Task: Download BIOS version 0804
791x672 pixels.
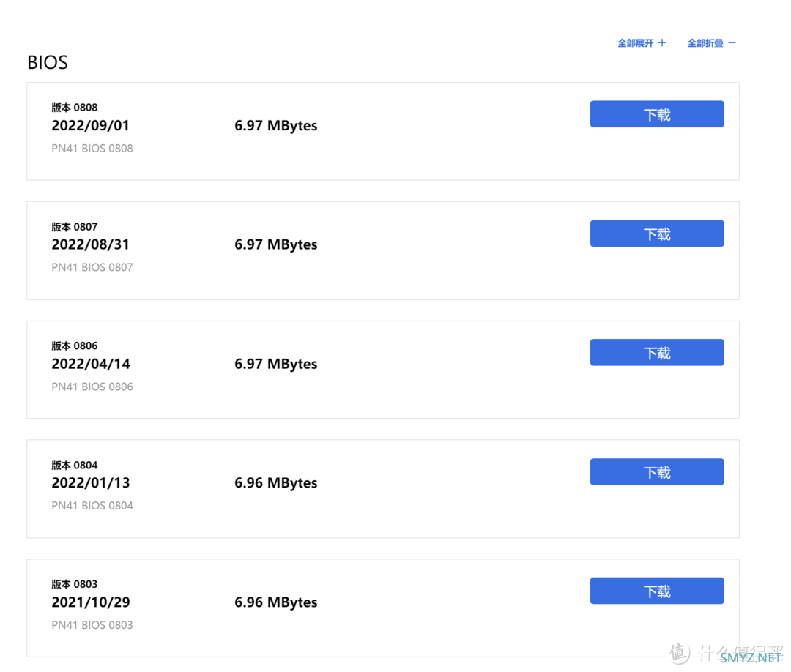Action: pos(657,472)
